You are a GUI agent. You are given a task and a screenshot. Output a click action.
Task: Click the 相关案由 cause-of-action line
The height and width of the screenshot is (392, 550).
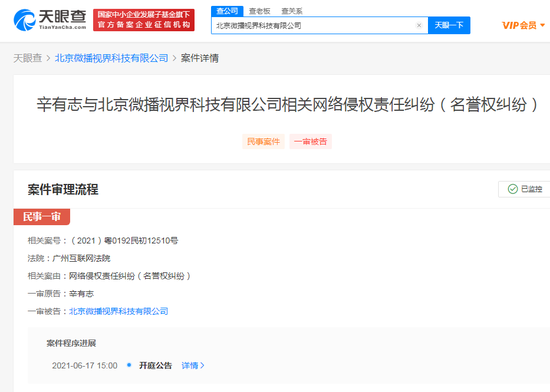point(109,276)
